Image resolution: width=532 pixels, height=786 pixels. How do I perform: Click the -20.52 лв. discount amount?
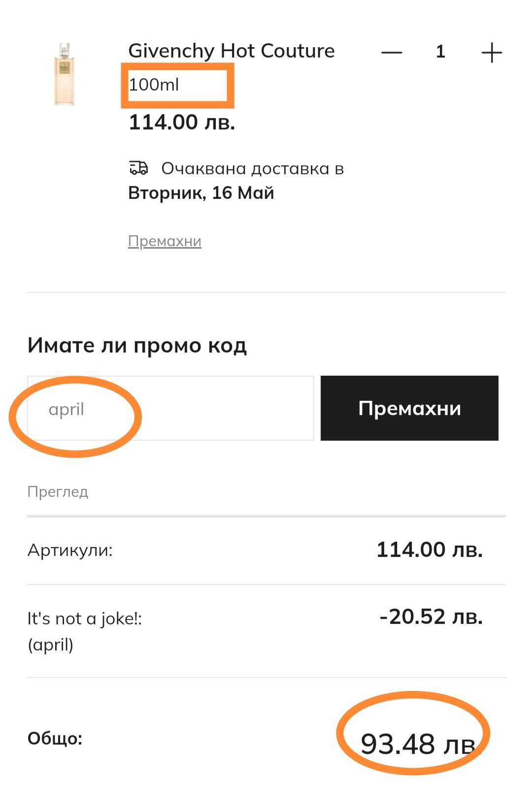coord(431,617)
